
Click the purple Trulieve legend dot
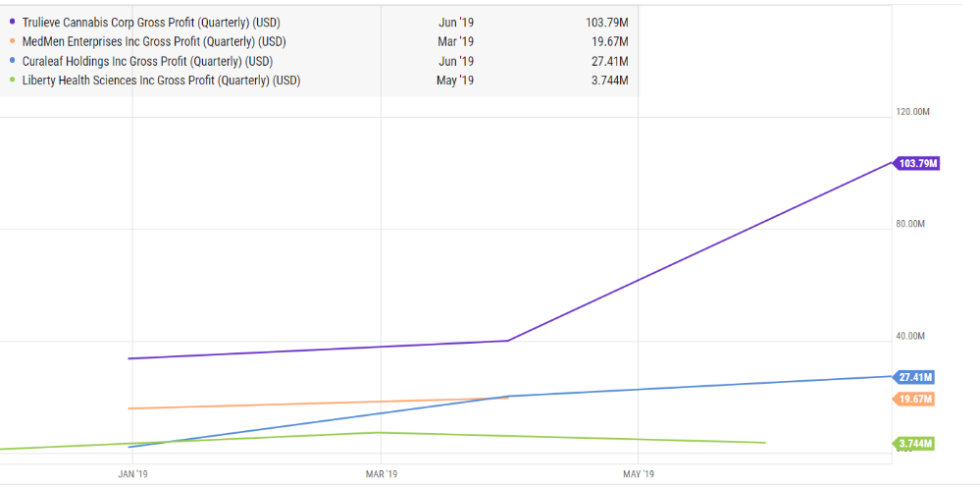tap(13, 23)
